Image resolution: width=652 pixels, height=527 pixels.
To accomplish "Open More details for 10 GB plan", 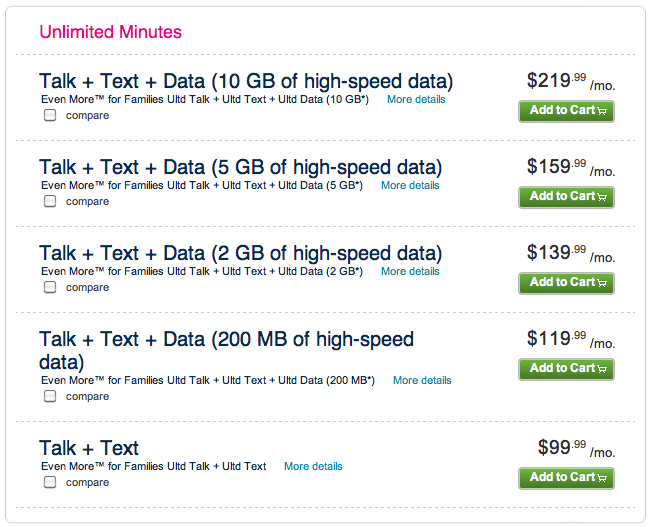I will tap(416, 99).
